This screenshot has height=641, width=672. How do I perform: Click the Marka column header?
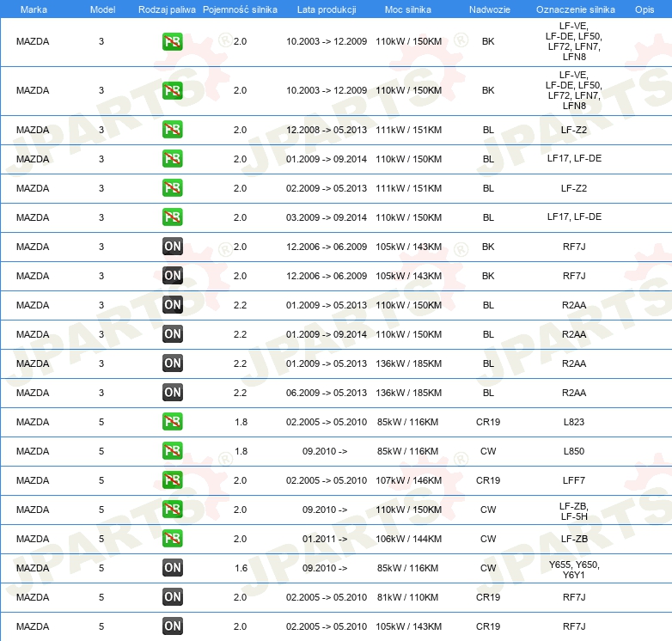coord(33,9)
